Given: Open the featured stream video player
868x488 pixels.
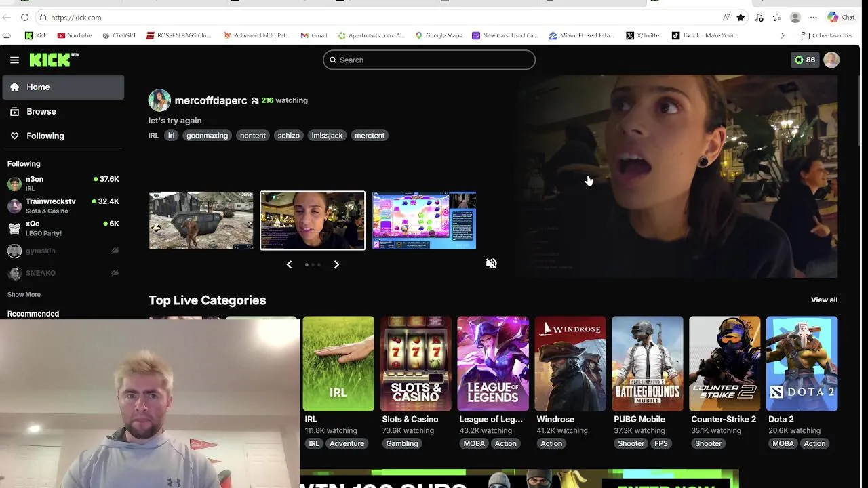Looking at the screenshot, I should click(678, 176).
